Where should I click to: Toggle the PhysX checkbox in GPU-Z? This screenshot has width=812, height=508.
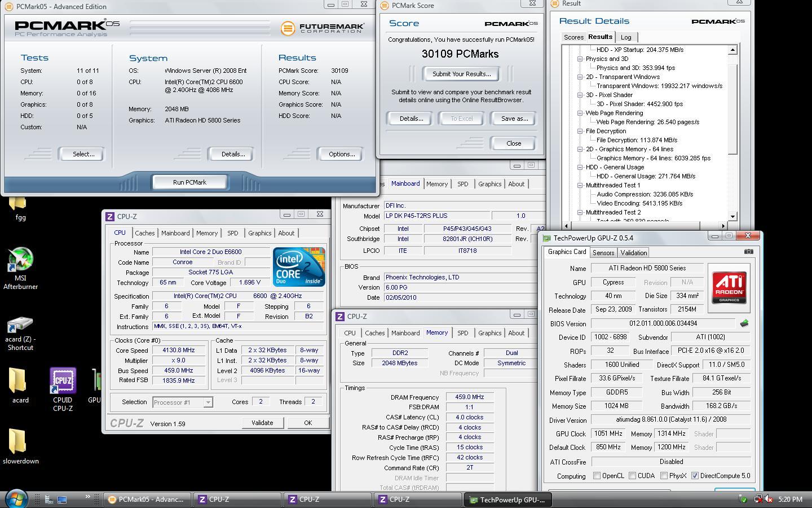click(x=664, y=476)
